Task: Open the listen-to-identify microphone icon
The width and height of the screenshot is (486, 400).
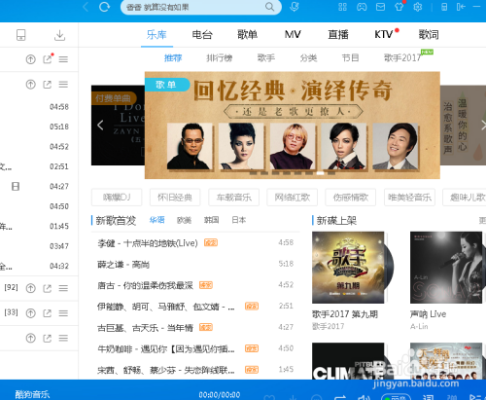Action: 294,7
